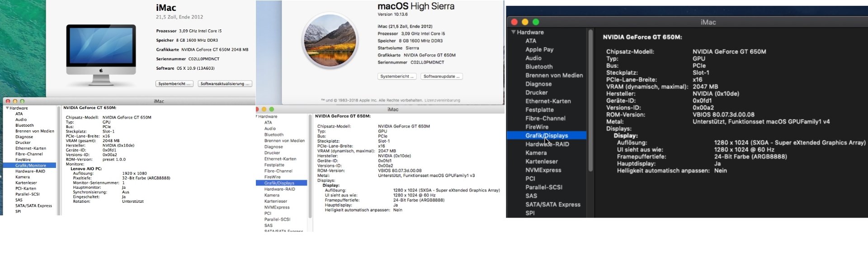Select Kartenleser in the dark-themed sidebar
The width and height of the screenshot is (868, 253).
pos(542,162)
